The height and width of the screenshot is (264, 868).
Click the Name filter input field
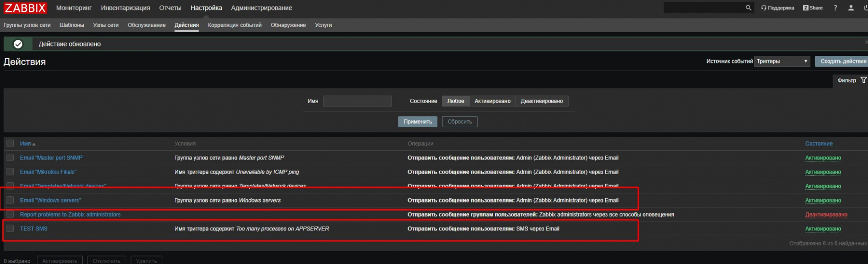[x=357, y=101]
